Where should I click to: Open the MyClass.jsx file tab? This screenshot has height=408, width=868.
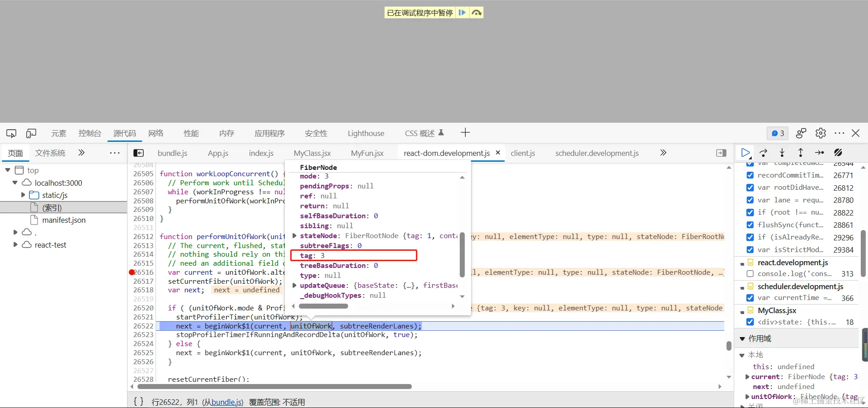point(312,153)
